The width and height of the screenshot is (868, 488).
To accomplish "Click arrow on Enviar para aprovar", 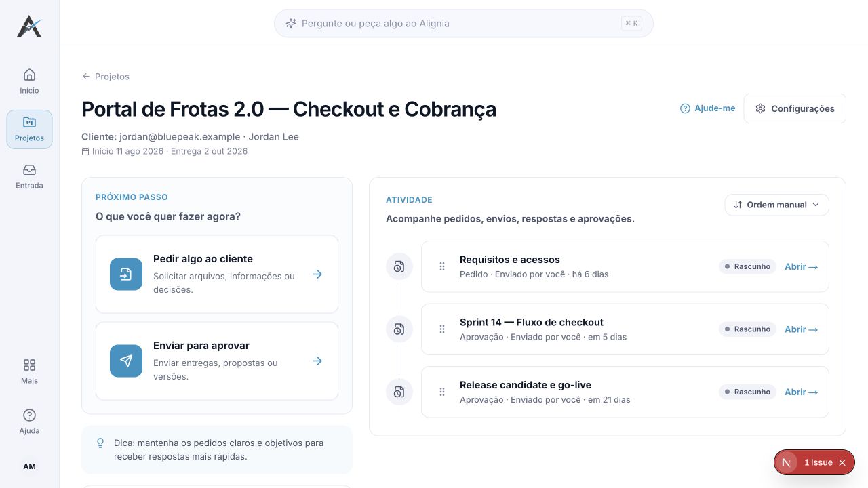I will 317,361.
